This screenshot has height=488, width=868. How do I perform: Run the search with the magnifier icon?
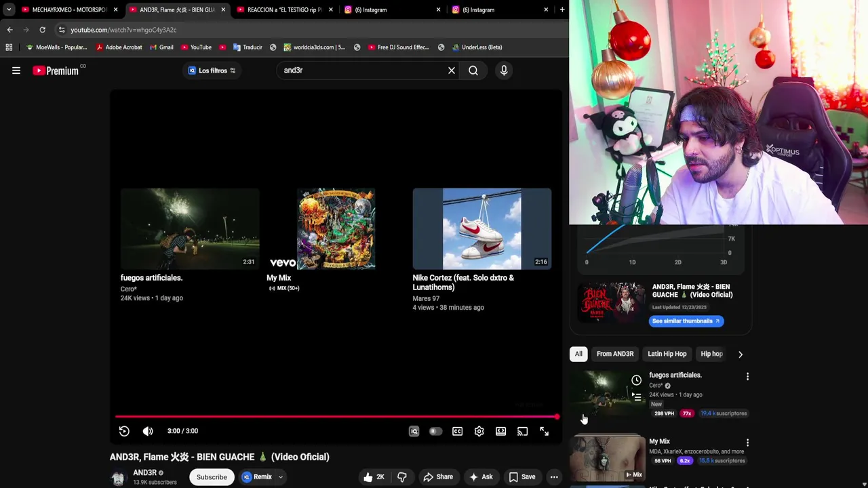click(x=473, y=70)
